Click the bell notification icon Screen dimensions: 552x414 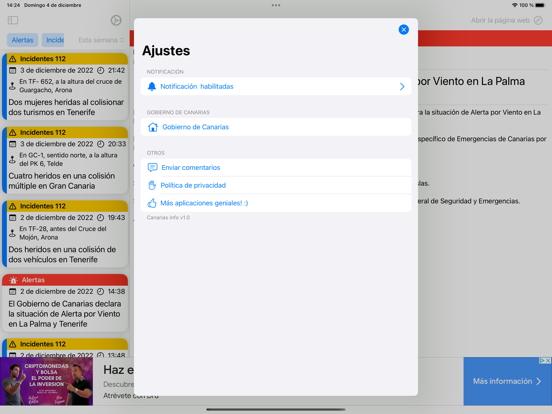point(152,87)
